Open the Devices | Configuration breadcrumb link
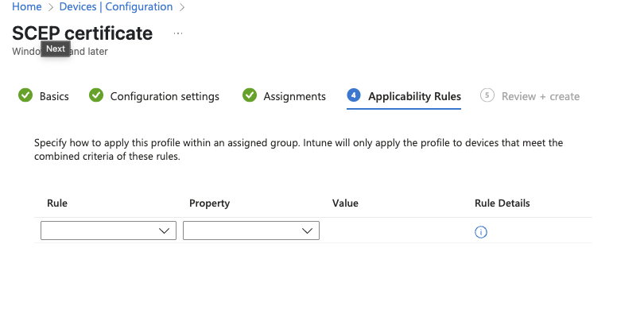Image resolution: width=644 pixels, height=310 pixels. (x=116, y=7)
